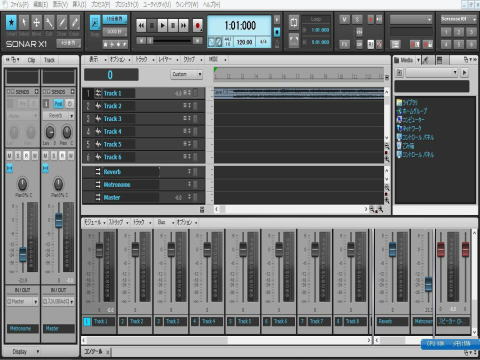This screenshot has width=480, height=360.
Task: Click the Stop transport button
Action: [x=152, y=25]
